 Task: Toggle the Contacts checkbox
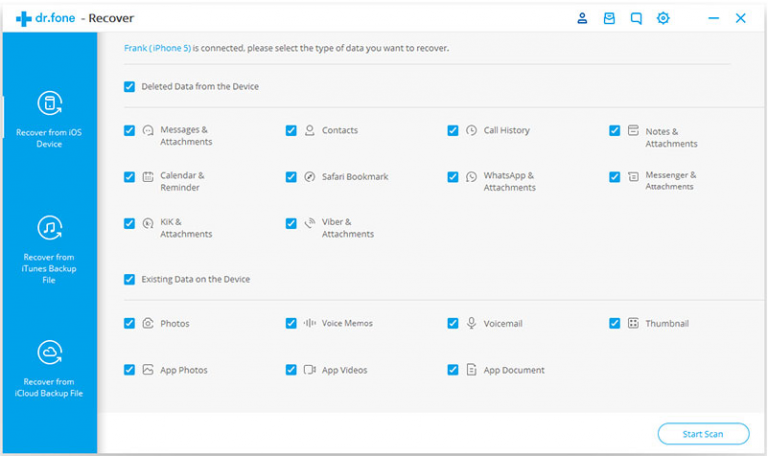[x=291, y=131]
